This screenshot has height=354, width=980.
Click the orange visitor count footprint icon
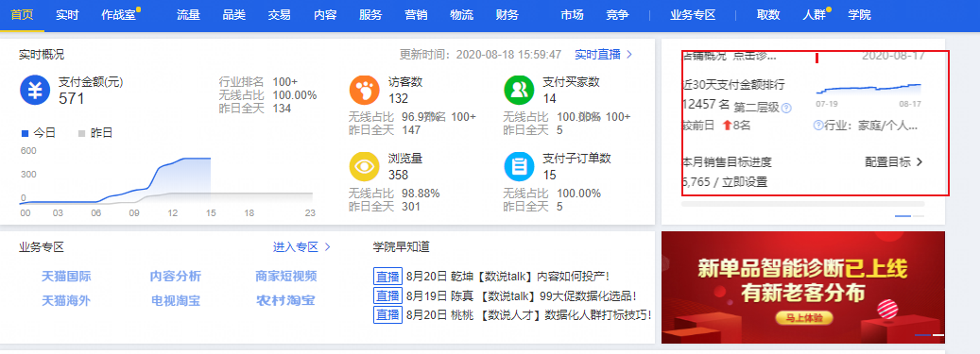(365, 90)
